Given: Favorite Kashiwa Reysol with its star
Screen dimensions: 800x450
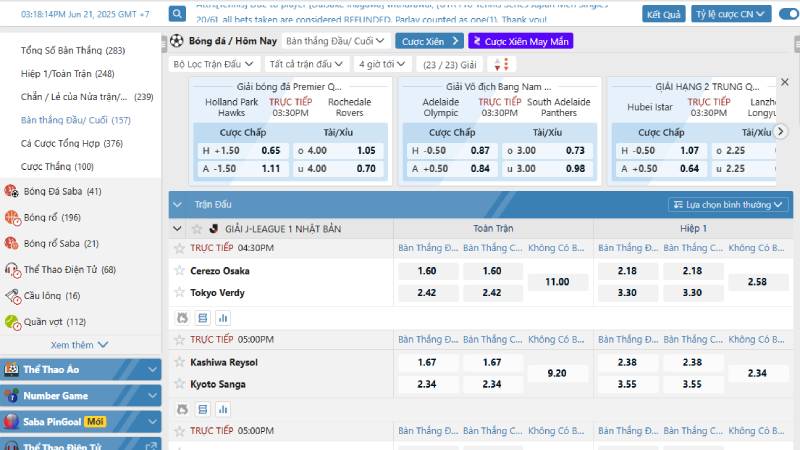Looking at the screenshot, I should [x=179, y=362].
